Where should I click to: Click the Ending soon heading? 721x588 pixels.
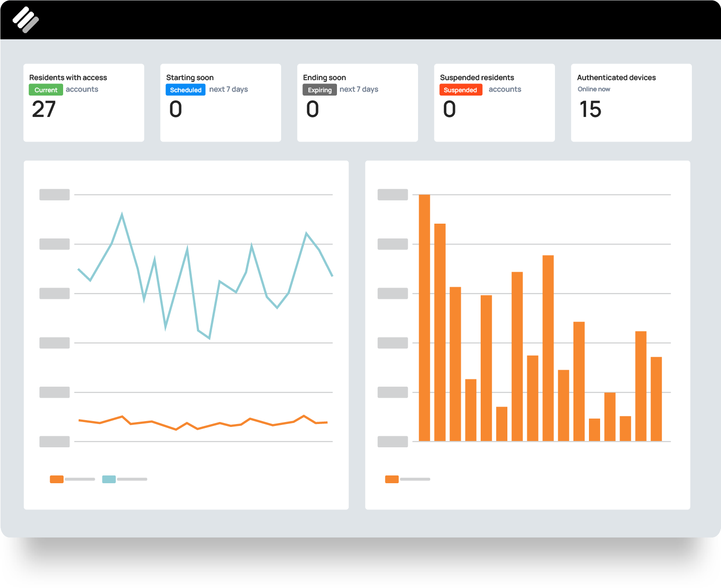click(x=324, y=78)
